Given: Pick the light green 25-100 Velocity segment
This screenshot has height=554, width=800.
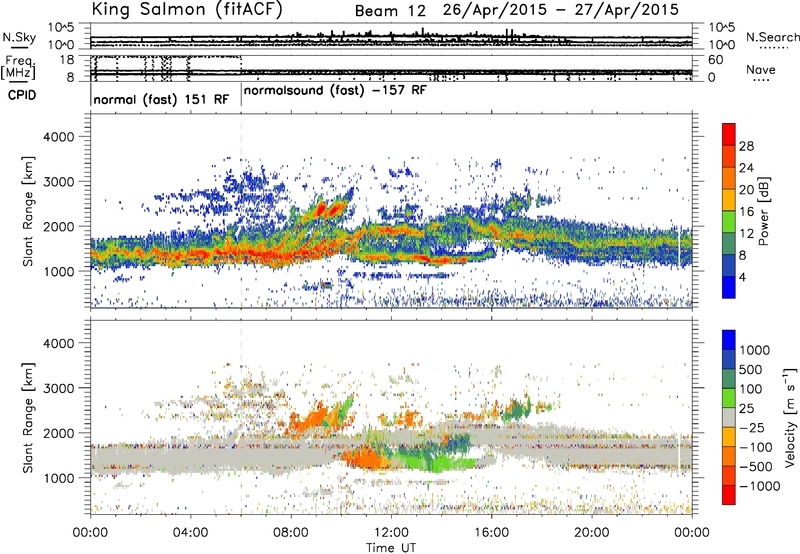Looking at the screenshot, I should pos(729,398).
